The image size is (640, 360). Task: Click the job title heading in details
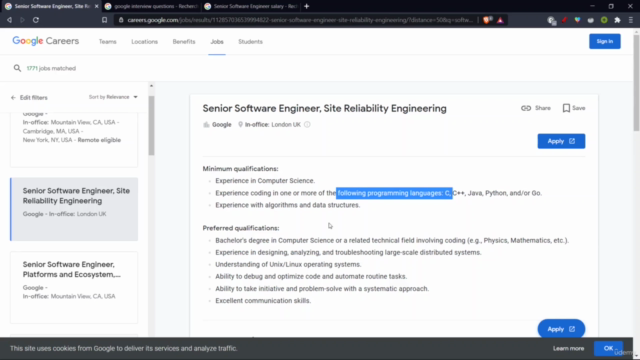click(x=324, y=108)
